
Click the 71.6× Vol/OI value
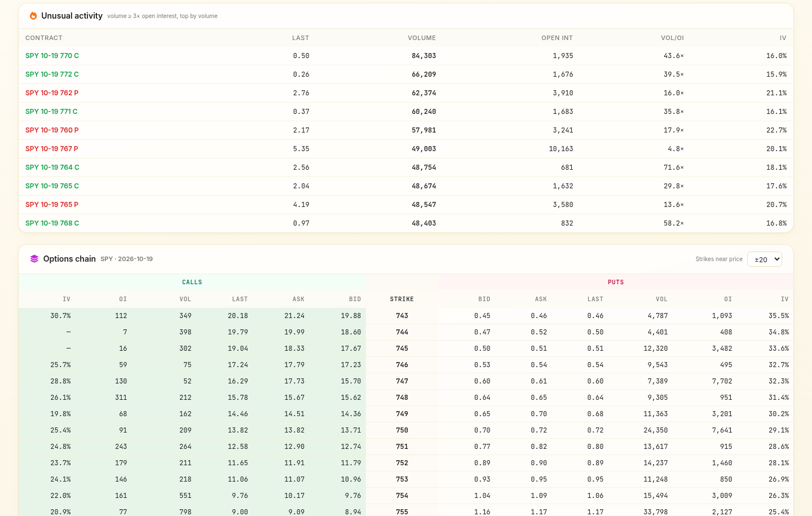674,167
